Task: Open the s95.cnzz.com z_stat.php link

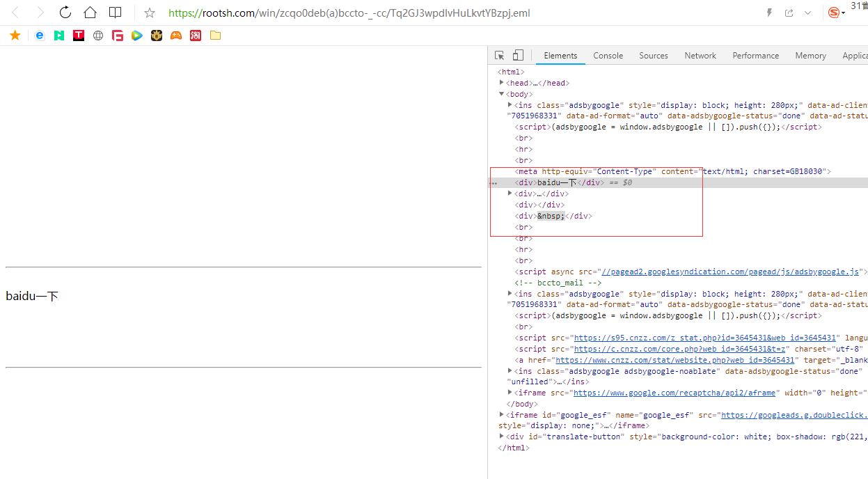Action: coord(705,338)
